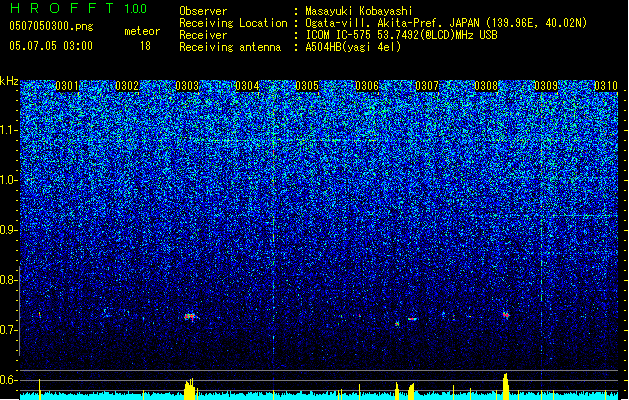
Task: Click the 0.6 kHz axis label
Action: pyautogui.click(x=8, y=380)
